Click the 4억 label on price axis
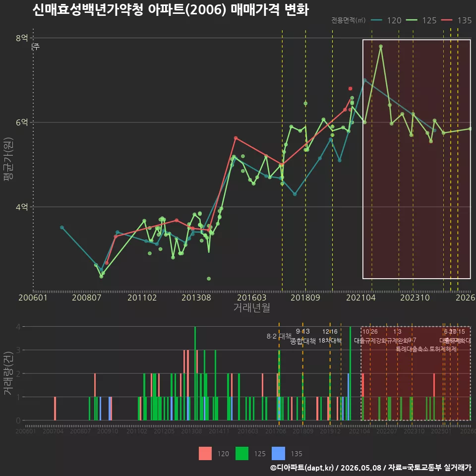Viewport: 476px width, 476px height. click(x=22, y=207)
